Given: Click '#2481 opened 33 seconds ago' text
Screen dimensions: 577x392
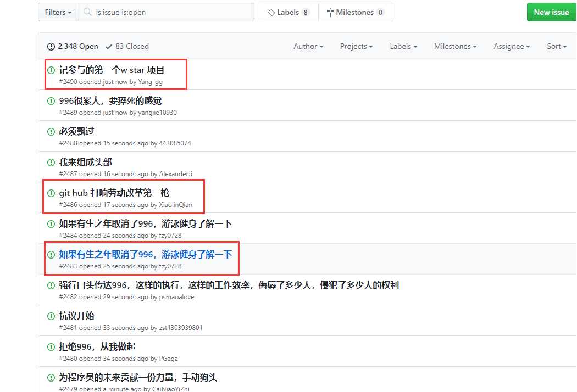Looking at the screenshot, I should point(103,328).
